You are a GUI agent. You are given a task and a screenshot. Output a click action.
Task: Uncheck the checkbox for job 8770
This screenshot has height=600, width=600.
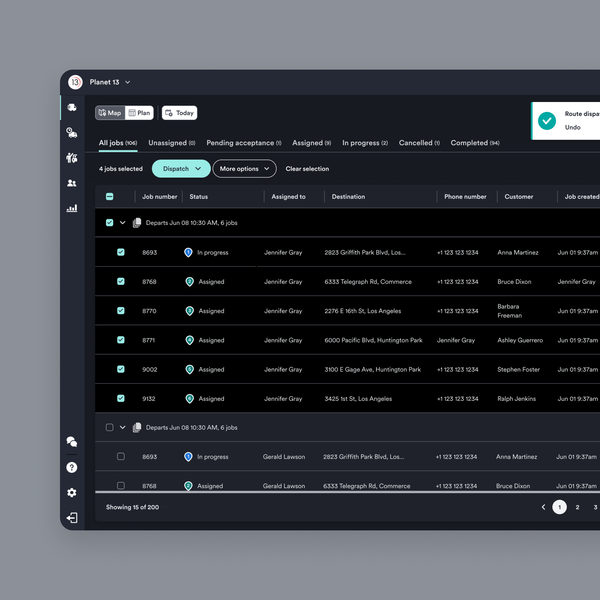(x=121, y=311)
